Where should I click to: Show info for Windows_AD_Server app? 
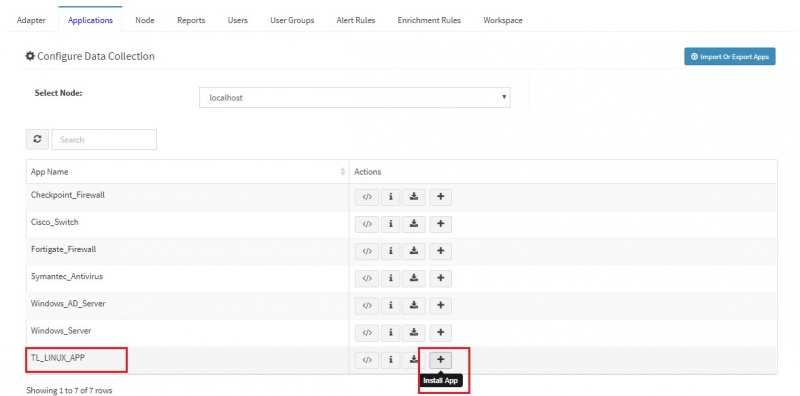[391, 306]
